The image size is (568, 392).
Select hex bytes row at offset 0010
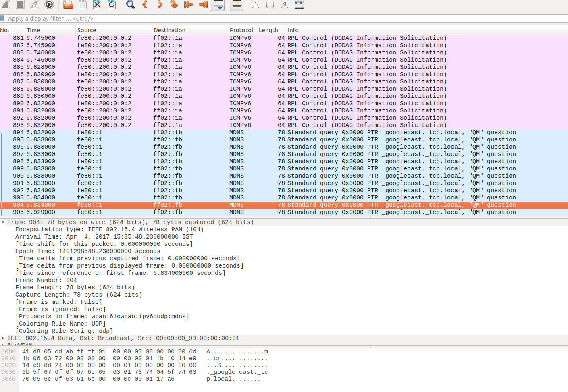tap(109, 359)
